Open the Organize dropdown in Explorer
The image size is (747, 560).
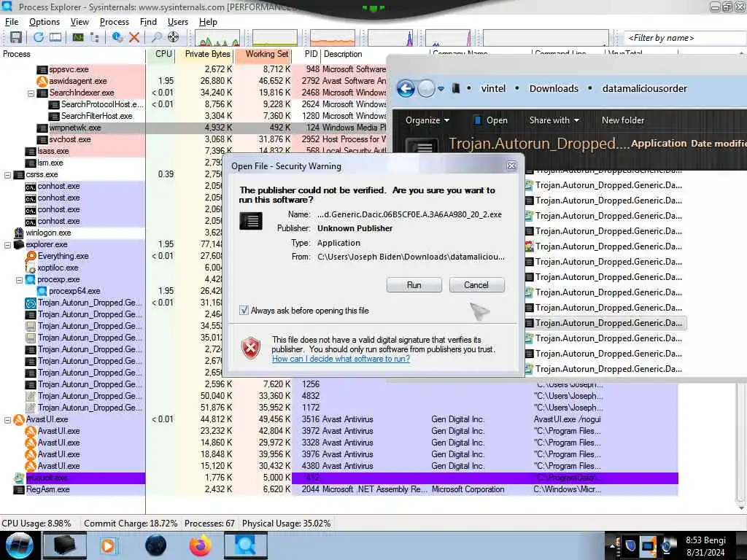pyautogui.click(x=427, y=120)
